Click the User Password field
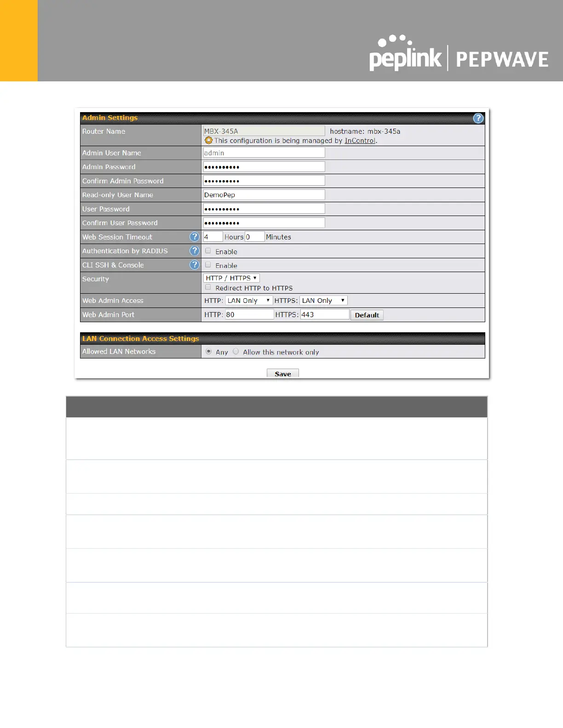 pyautogui.click(x=264, y=209)
